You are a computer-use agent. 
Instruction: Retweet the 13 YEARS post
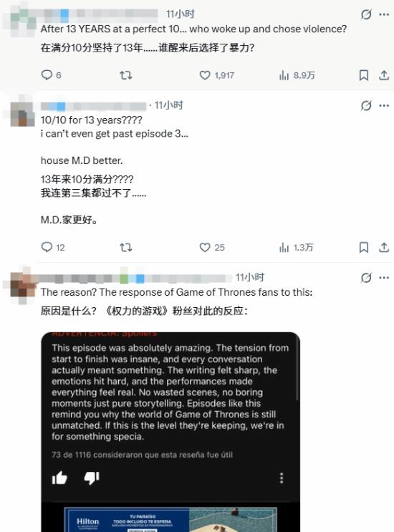click(125, 75)
